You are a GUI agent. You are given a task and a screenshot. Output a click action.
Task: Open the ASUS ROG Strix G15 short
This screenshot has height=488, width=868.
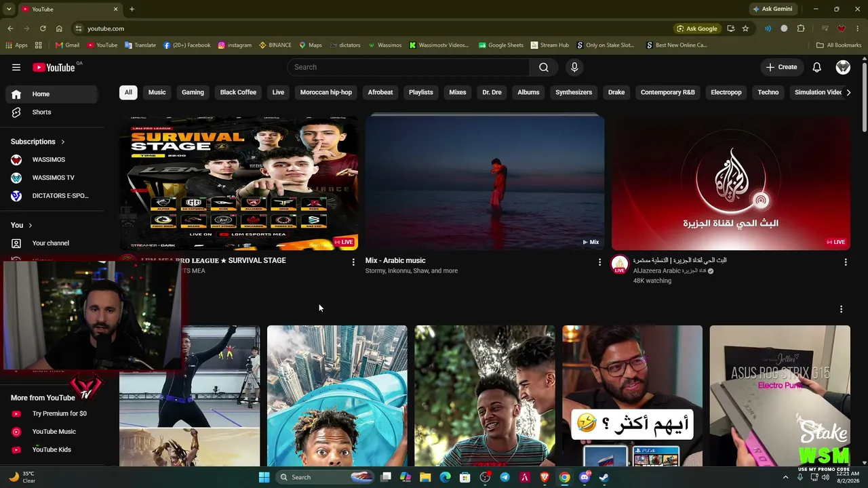[780, 396]
